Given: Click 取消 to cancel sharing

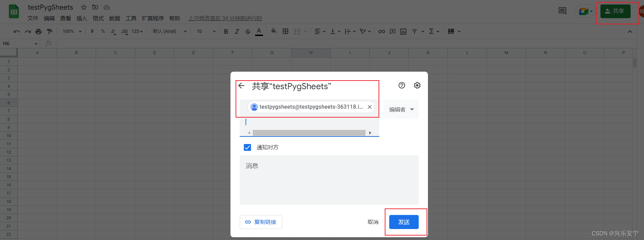Looking at the screenshot, I should pos(373,222).
